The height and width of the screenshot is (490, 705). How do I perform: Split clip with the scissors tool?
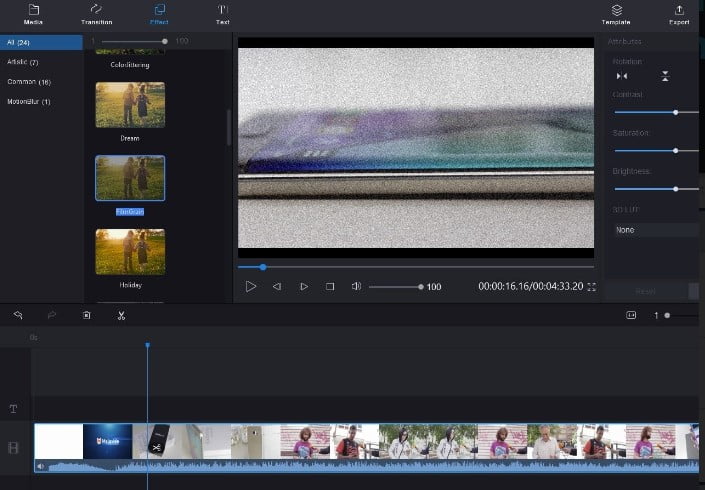121,316
